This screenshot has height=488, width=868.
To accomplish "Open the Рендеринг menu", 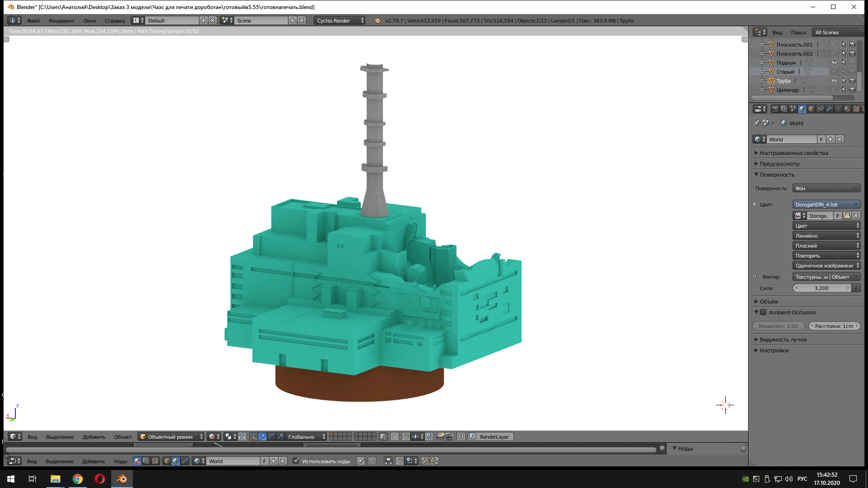I will click(x=61, y=21).
